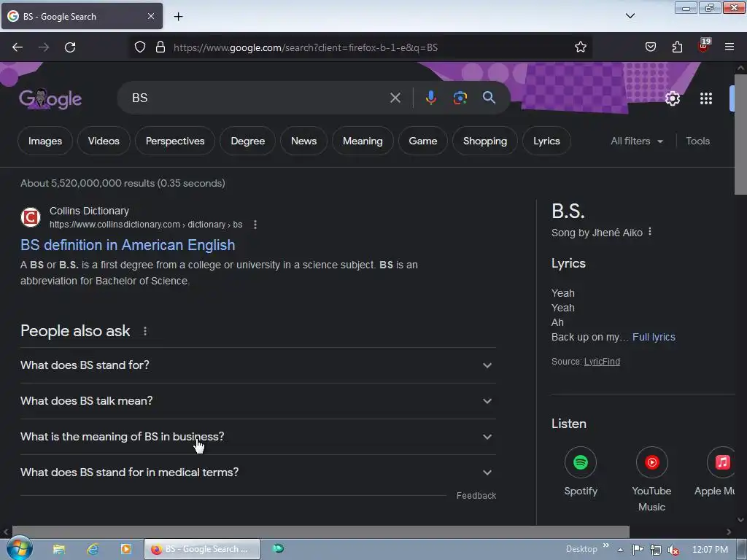
Task: Start voice search with the microphone
Action: (x=430, y=98)
